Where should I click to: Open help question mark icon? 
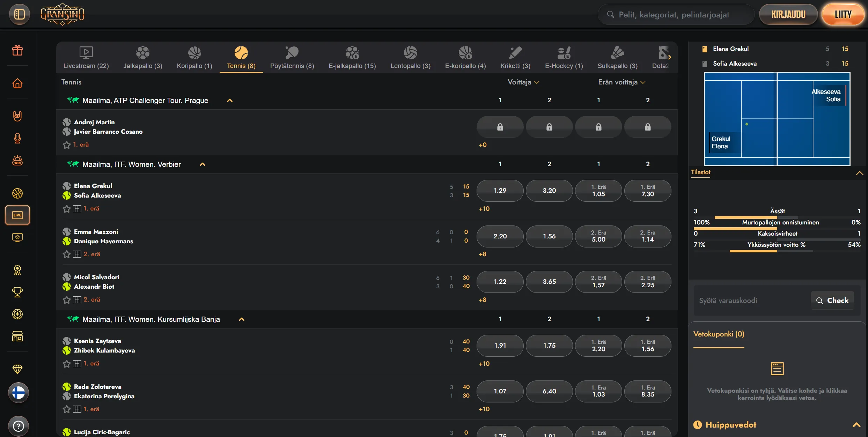point(19,426)
